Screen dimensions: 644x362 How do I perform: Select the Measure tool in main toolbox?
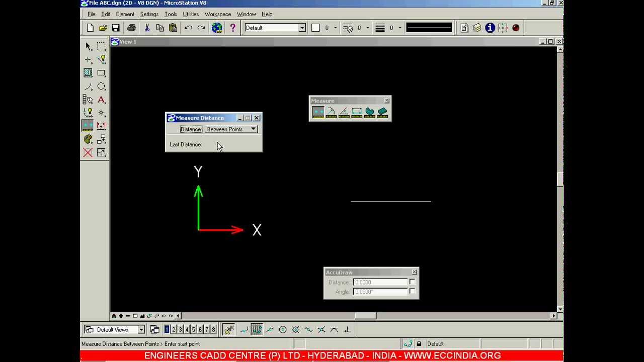pos(88,126)
